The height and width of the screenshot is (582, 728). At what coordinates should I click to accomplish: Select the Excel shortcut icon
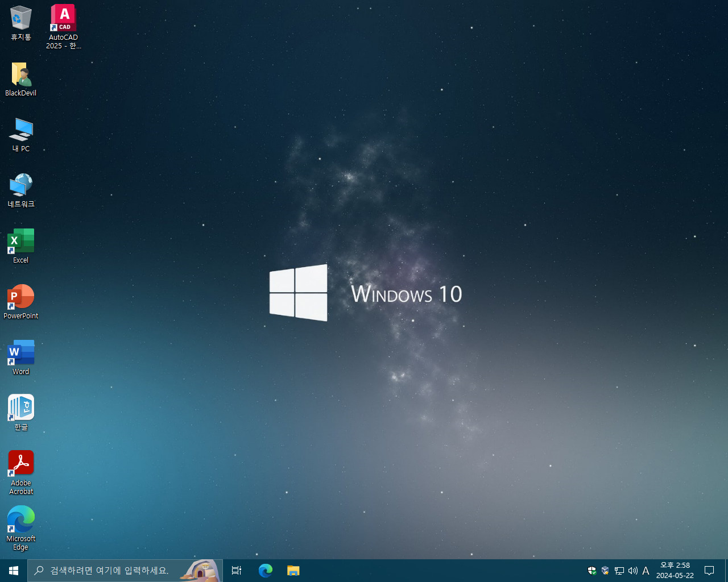[21, 246]
